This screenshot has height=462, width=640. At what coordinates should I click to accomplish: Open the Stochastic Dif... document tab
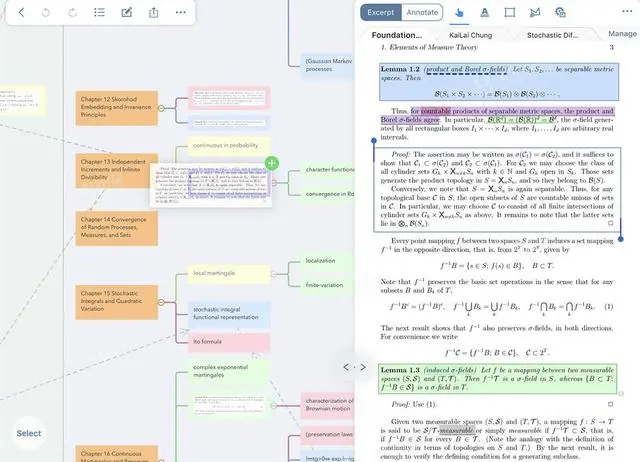tap(552, 35)
